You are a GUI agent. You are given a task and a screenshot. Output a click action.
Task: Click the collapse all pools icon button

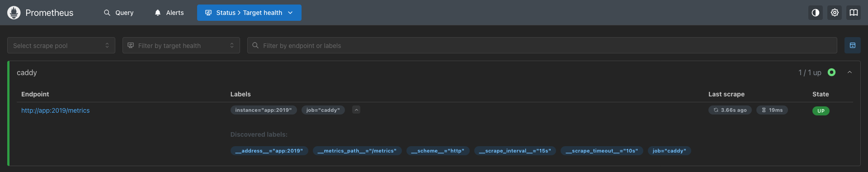(x=853, y=45)
